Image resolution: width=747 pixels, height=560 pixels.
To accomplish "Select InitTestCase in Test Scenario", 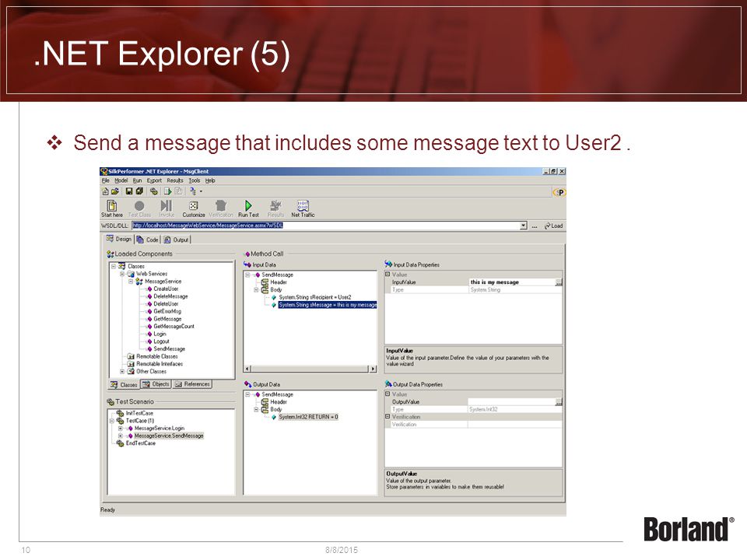I will (139, 413).
